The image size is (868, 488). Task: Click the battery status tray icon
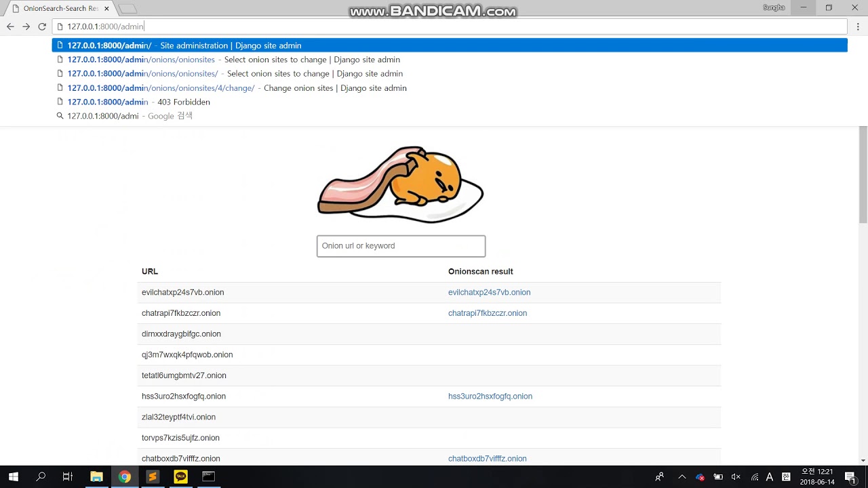click(x=718, y=476)
